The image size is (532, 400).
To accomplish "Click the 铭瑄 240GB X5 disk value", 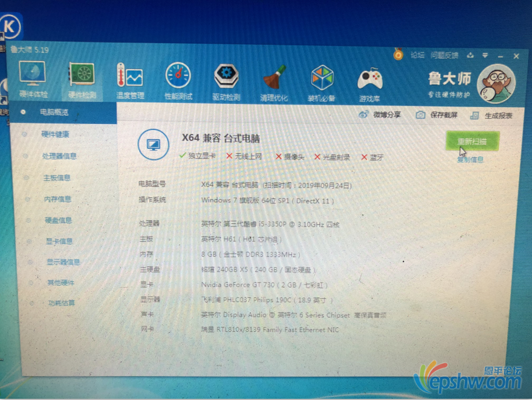I will click(x=259, y=270).
